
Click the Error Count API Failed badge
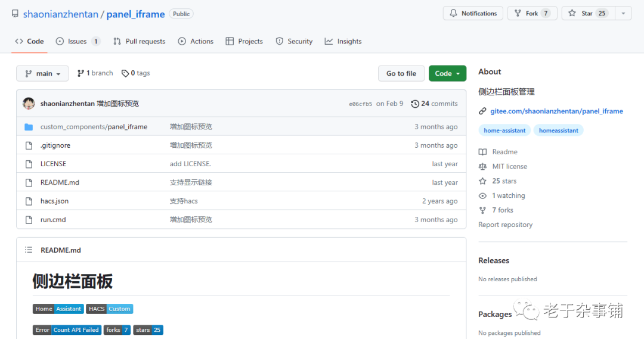tap(67, 329)
